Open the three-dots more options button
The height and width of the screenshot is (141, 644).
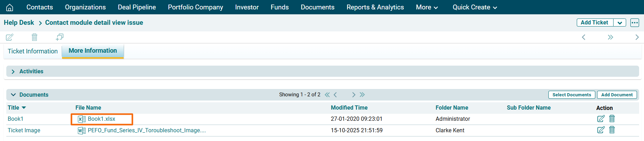point(635,23)
